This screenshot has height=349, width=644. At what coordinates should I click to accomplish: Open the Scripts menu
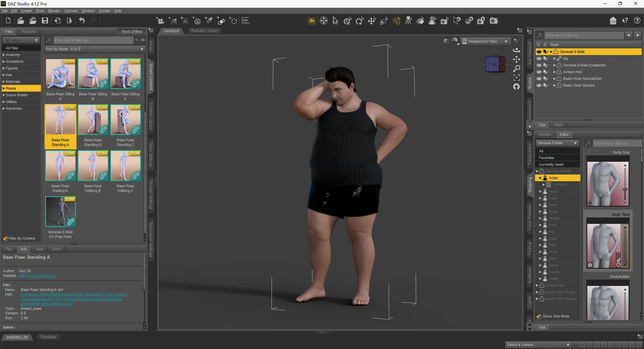[x=104, y=11]
